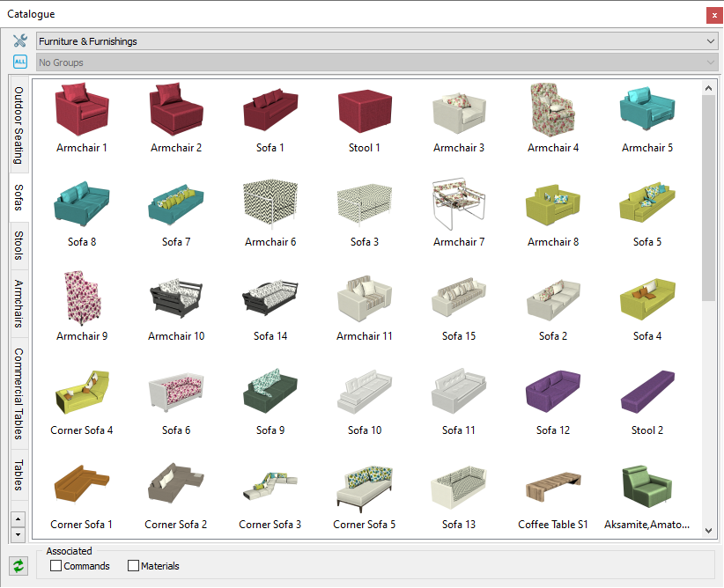724x588 pixels.
Task: Click the catalogue scrollbar up arrow
Action: click(709, 88)
